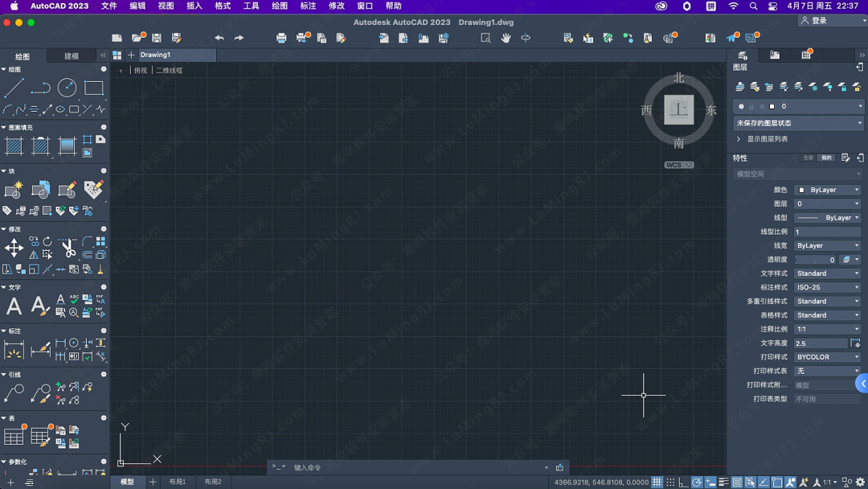Select the Line drawing tool
This screenshot has width=868, height=489.
(x=14, y=88)
